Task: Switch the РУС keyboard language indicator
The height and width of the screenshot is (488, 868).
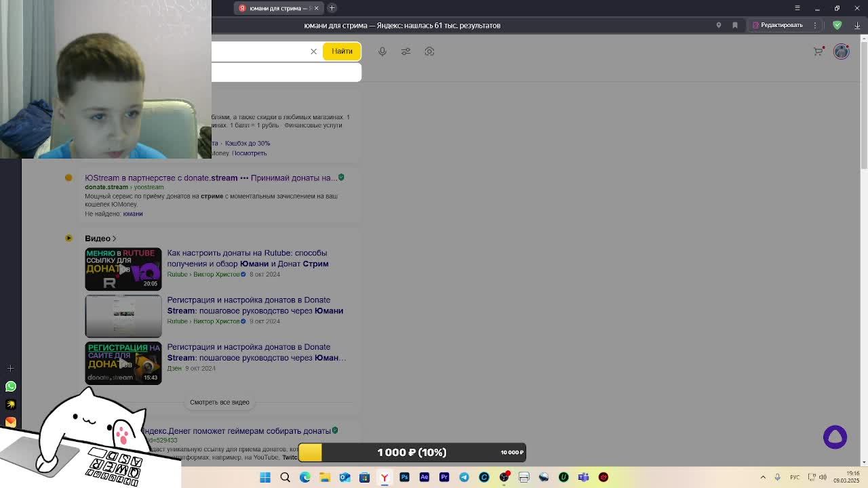Action: 793,477
